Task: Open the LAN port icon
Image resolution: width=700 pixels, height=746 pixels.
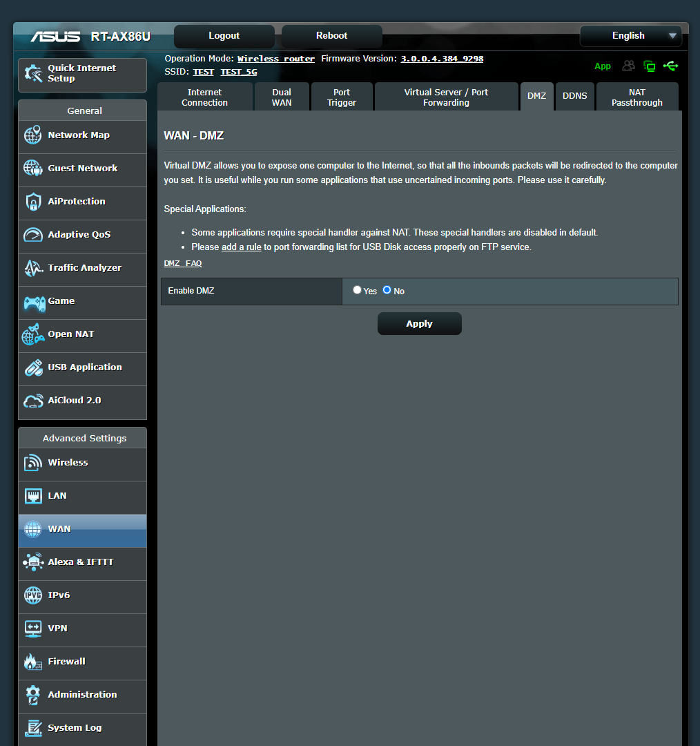Action: [x=33, y=496]
